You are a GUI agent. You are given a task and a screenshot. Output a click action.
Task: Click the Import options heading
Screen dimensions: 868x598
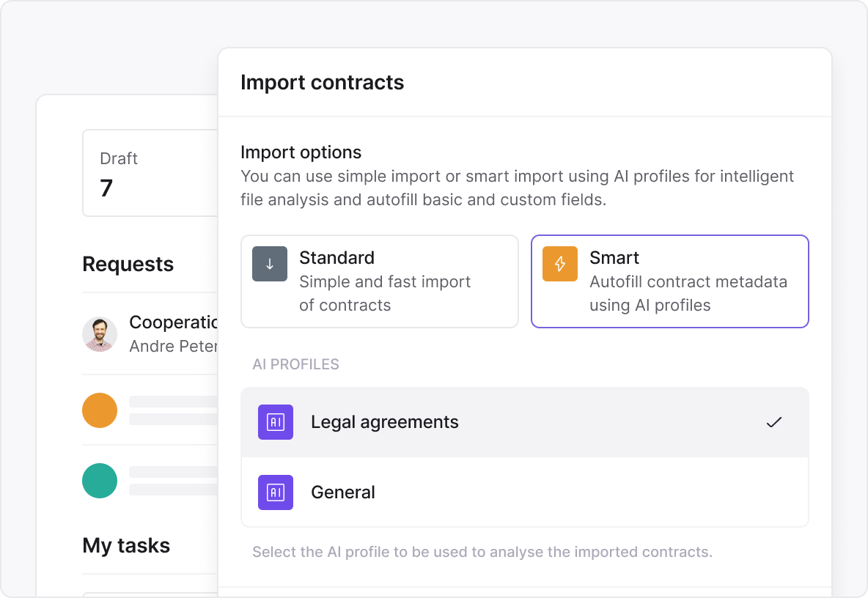(x=301, y=152)
